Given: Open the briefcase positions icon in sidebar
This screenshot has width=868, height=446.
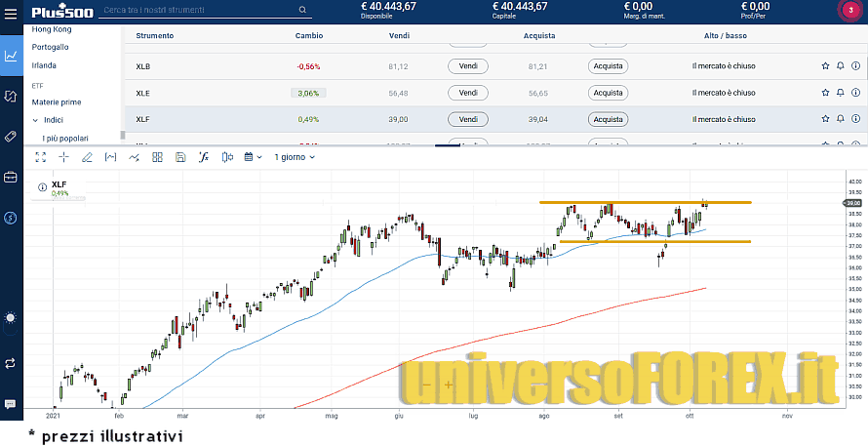Looking at the screenshot, I should [11, 177].
